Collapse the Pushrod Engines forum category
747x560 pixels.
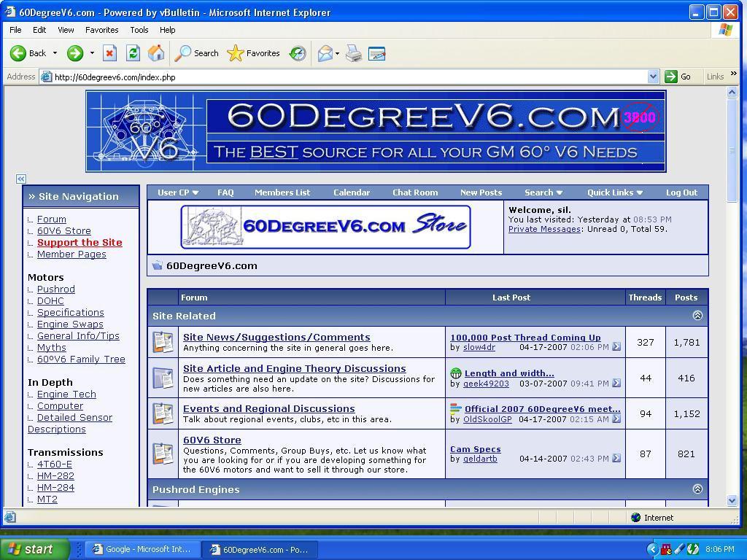click(697, 489)
